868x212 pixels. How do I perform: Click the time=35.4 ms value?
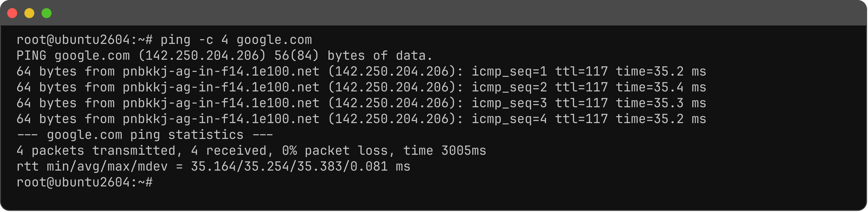[661, 87]
